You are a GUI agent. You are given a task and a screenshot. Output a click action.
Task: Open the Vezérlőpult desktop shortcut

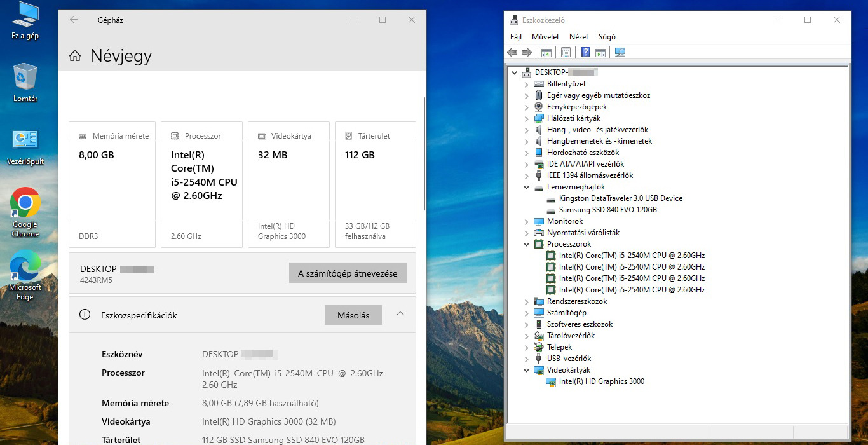25,147
